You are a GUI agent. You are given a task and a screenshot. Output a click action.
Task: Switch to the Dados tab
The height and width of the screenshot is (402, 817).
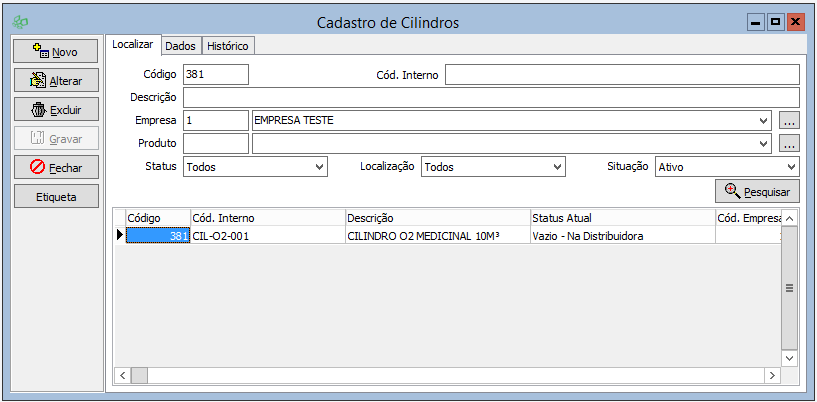[x=180, y=46]
